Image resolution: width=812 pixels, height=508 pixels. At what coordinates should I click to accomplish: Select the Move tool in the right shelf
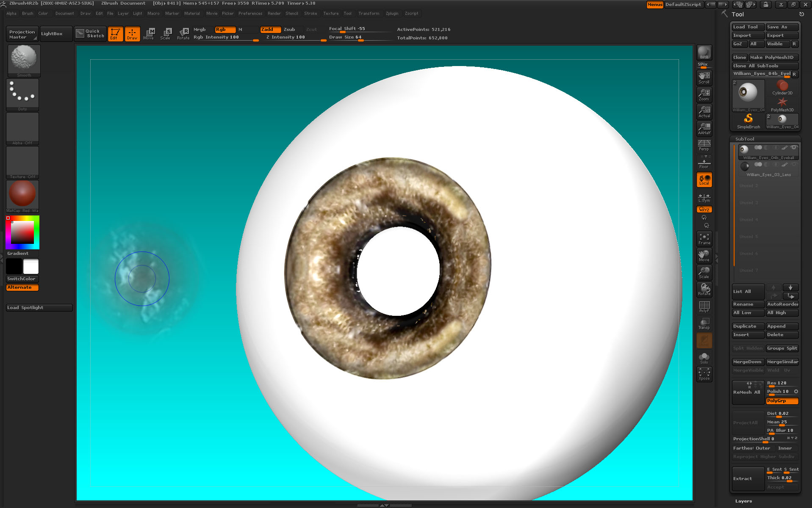(x=704, y=255)
